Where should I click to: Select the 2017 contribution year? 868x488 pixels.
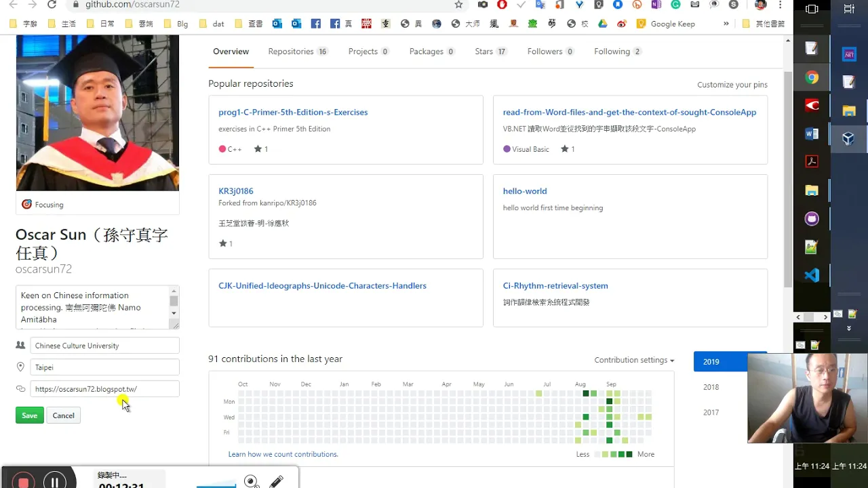[711, 412]
